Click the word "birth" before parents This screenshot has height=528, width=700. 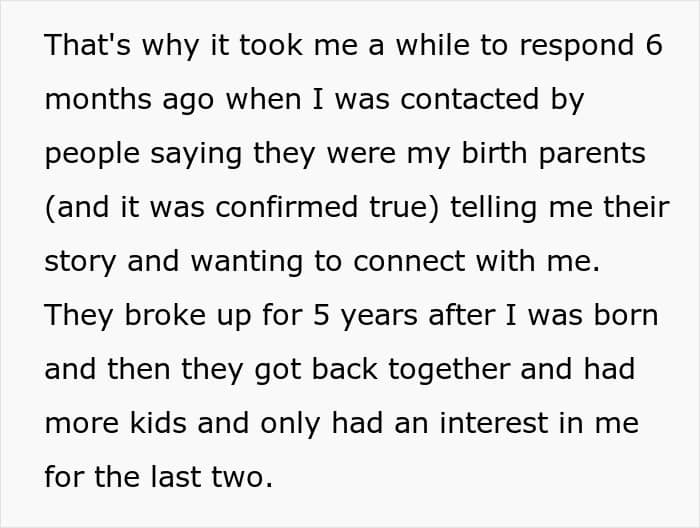click(x=494, y=153)
